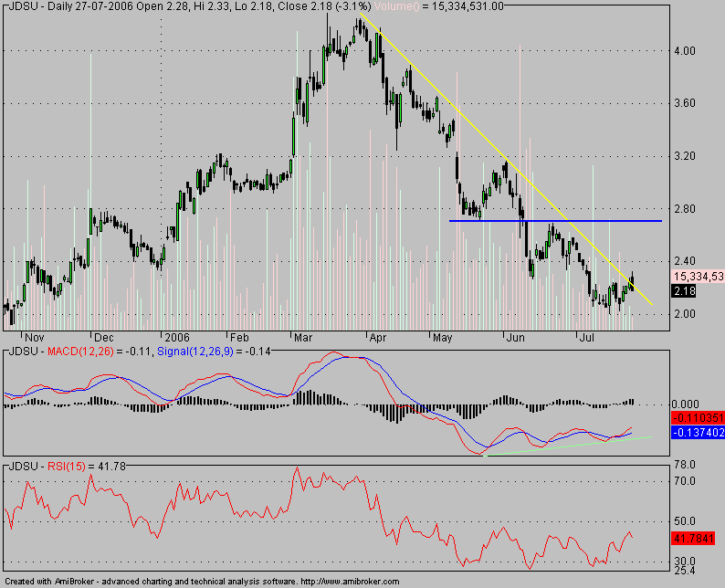
Task: Click the 2.00 price axis label
Action: pos(685,314)
